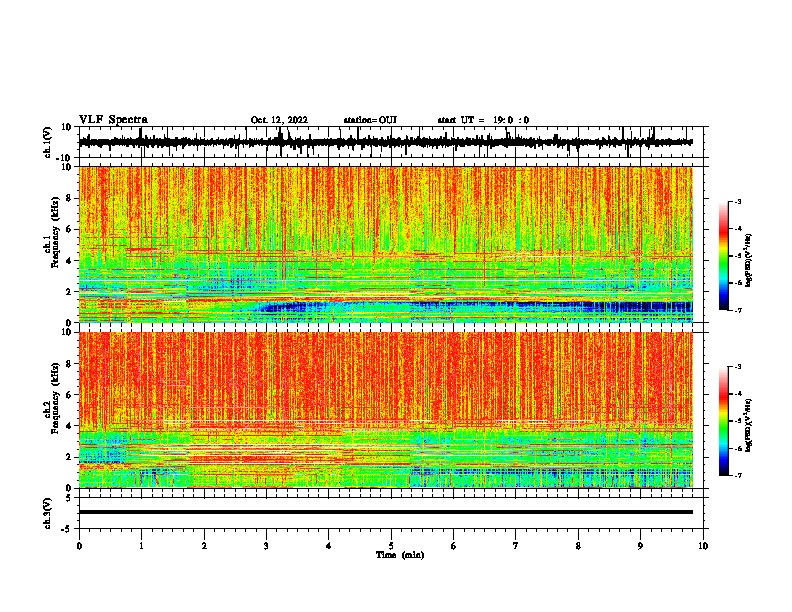Screen dimensions: 792x612
Task: Click the "-7" label on ch.1 color bar
Action: point(737,310)
